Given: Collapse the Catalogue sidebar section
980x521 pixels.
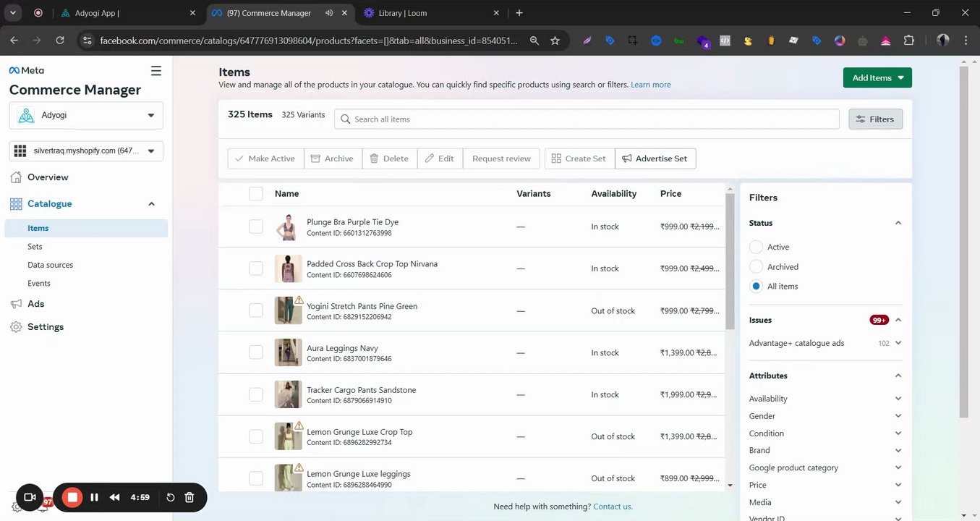Looking at the screenshot, I should [x=151, y=204].
